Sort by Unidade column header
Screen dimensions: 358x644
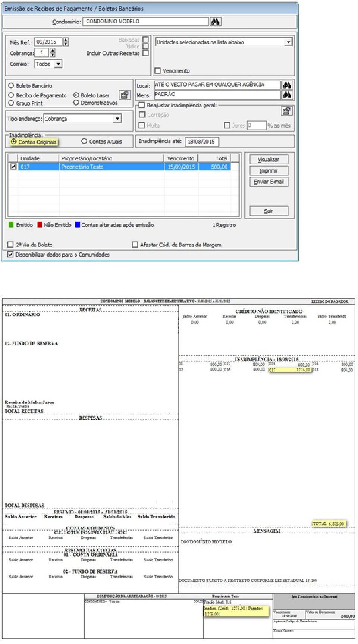[x=38, y=158]
